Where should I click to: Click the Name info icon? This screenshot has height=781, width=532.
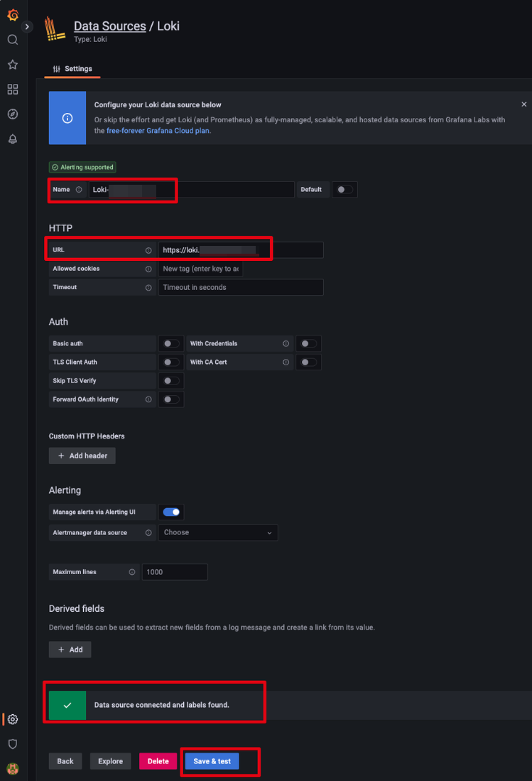79,190
